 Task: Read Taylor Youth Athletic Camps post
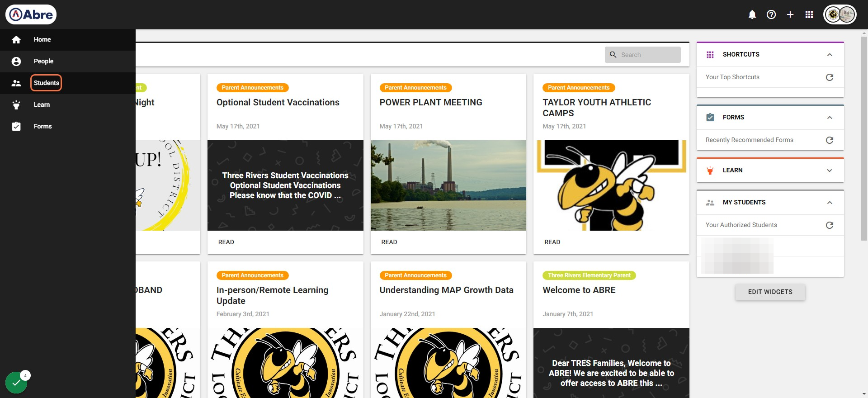point(552,242)
